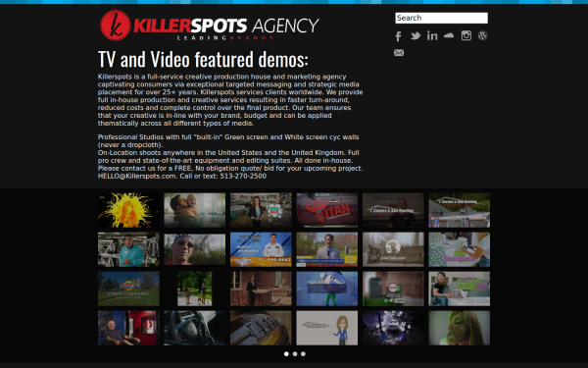Click the KILLERSPOTS AGENCY wordmark
588x368 pixels.
click(x=226, y=26)
